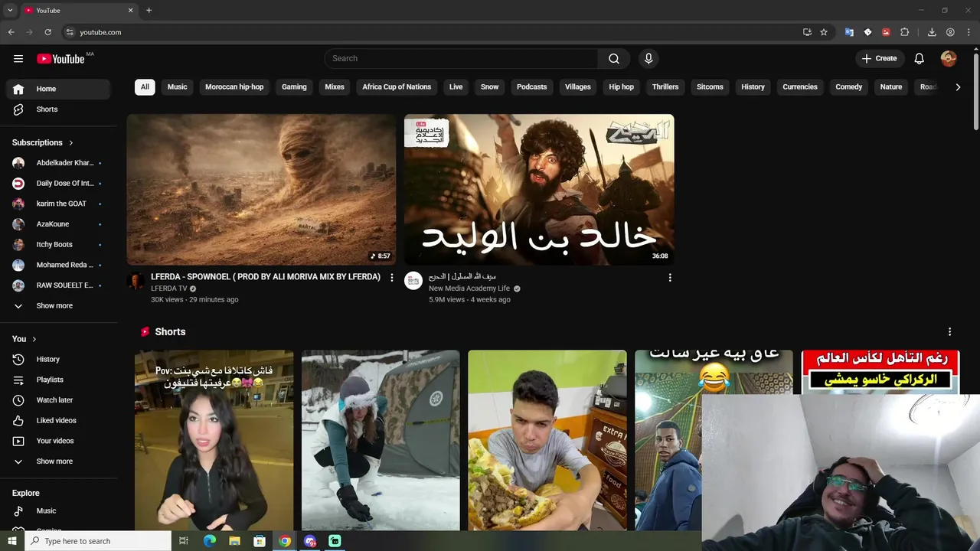Viewport: 980px width, 551px height.
Task: Open Playlists in sidebar
Action: 58,380
